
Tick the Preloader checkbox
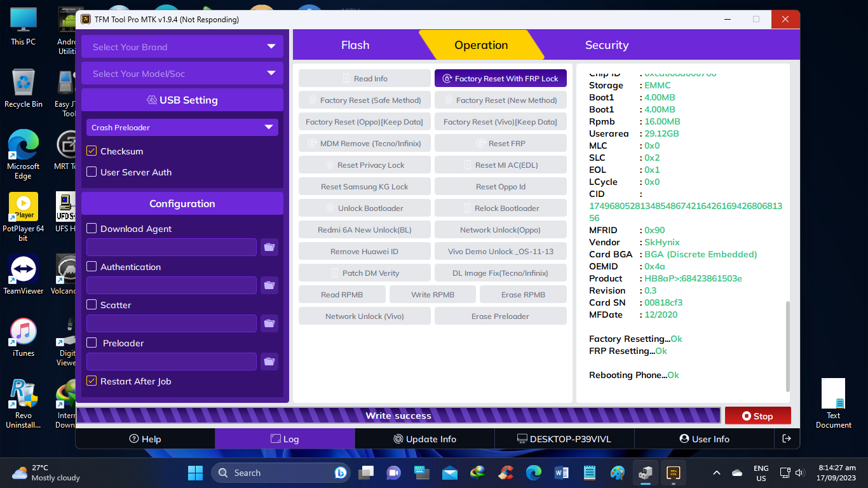92,343
